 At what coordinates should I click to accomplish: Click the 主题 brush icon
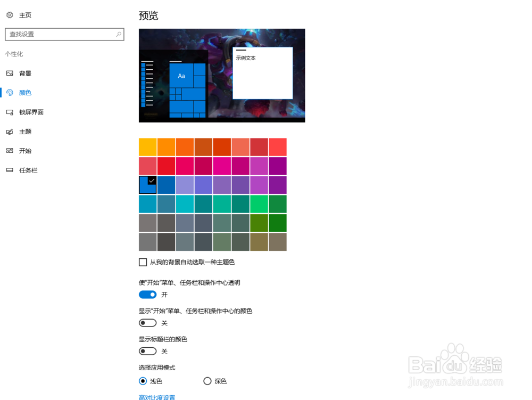(x=10, y=132)
